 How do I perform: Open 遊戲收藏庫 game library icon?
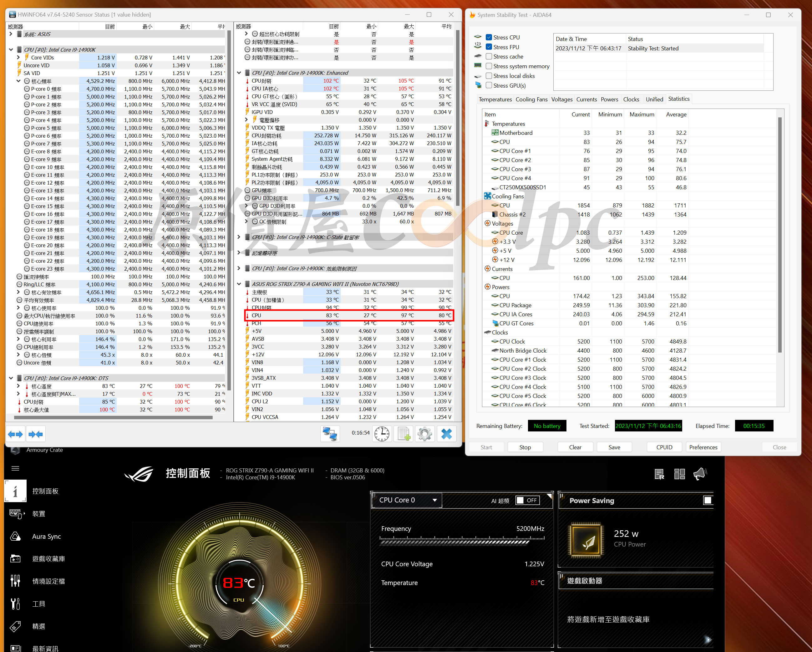pos(16,558)
